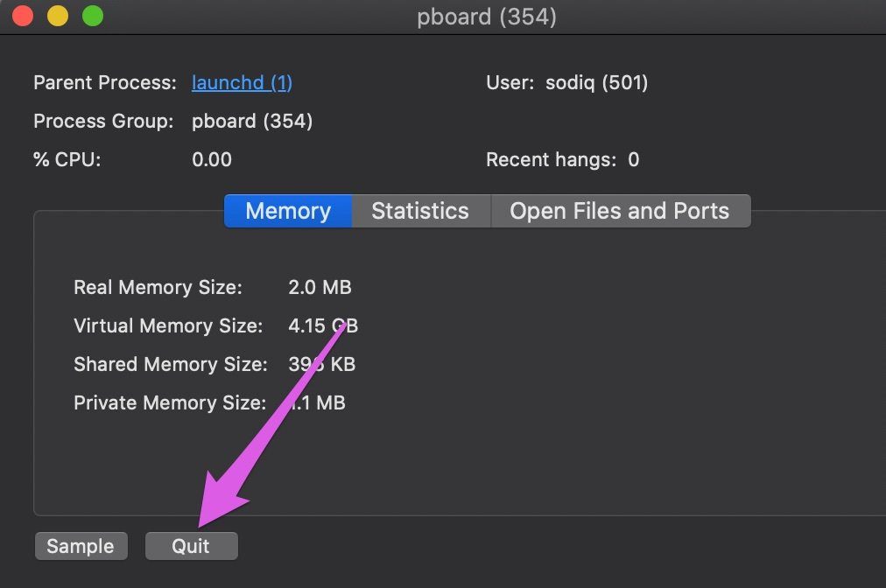The height and width of the screenshot is (588, 886).
Task: Switch to the Statistics tab
Action: [x=420, y=210]
